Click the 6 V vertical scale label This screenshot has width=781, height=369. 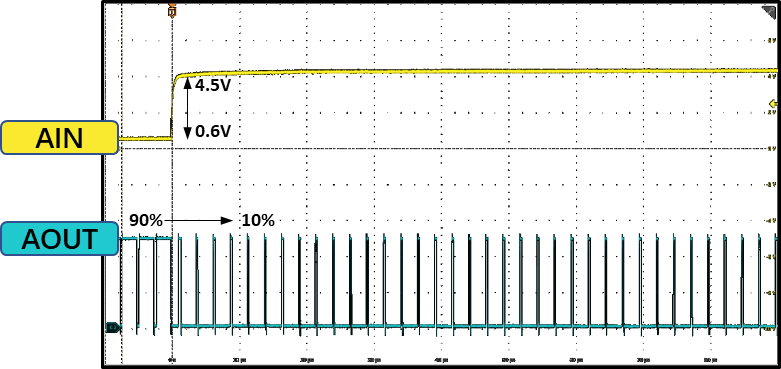point(773,40)
